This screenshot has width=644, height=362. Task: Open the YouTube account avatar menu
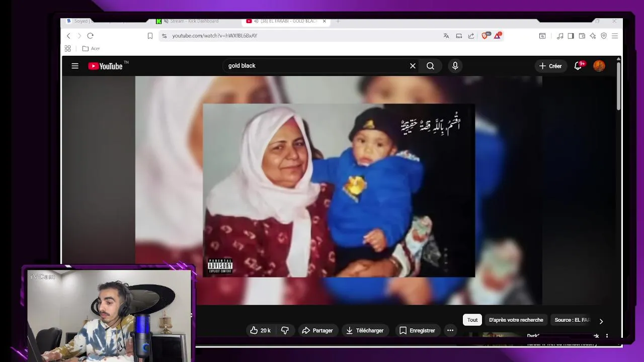pos(599,66)
